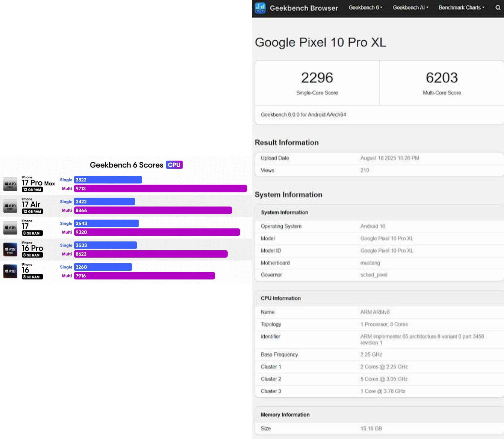
Task: Select the 7916 multi-core bar for iPhone 16
Action: (145, 276)
